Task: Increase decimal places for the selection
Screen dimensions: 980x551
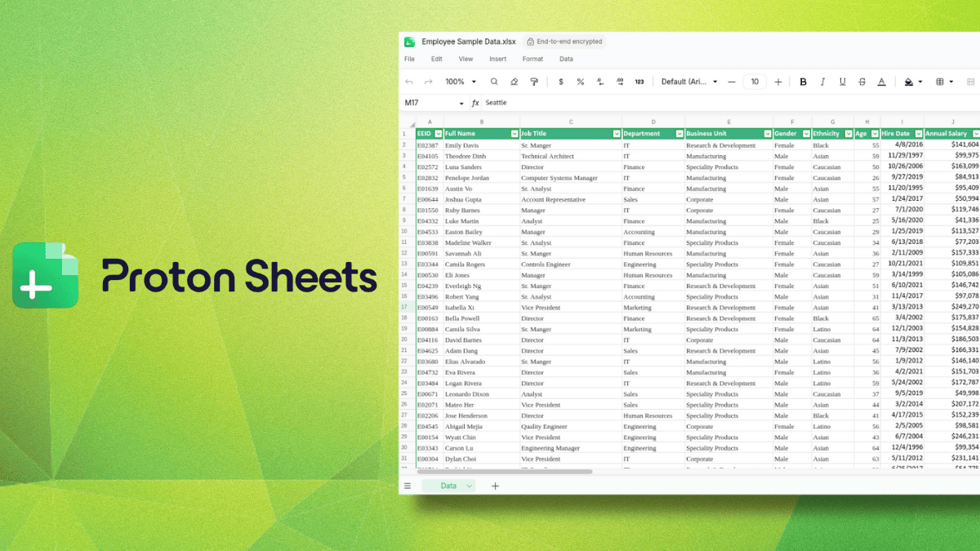Action: click(621, 82)
